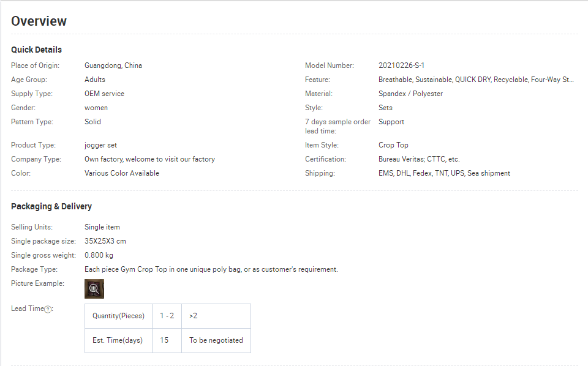Click the '15' days cell
This screenshot has width=588, height=366.
coord(167,340)
